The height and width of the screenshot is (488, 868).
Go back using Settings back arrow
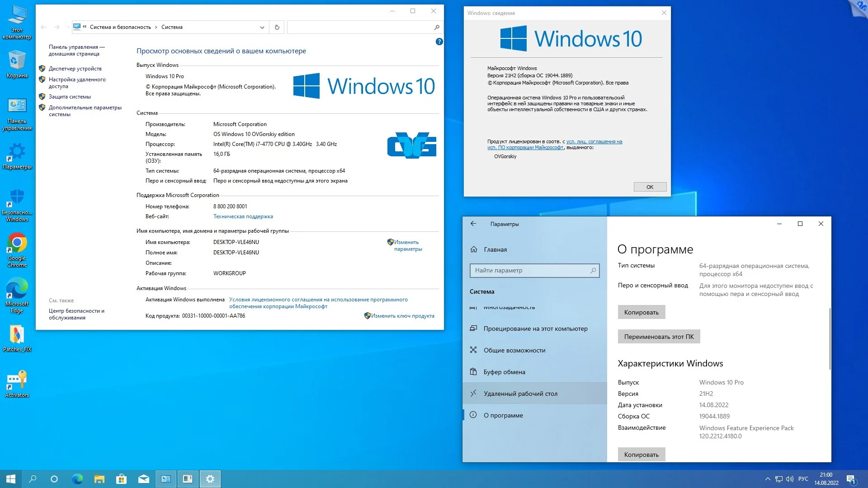coord(473,224)
